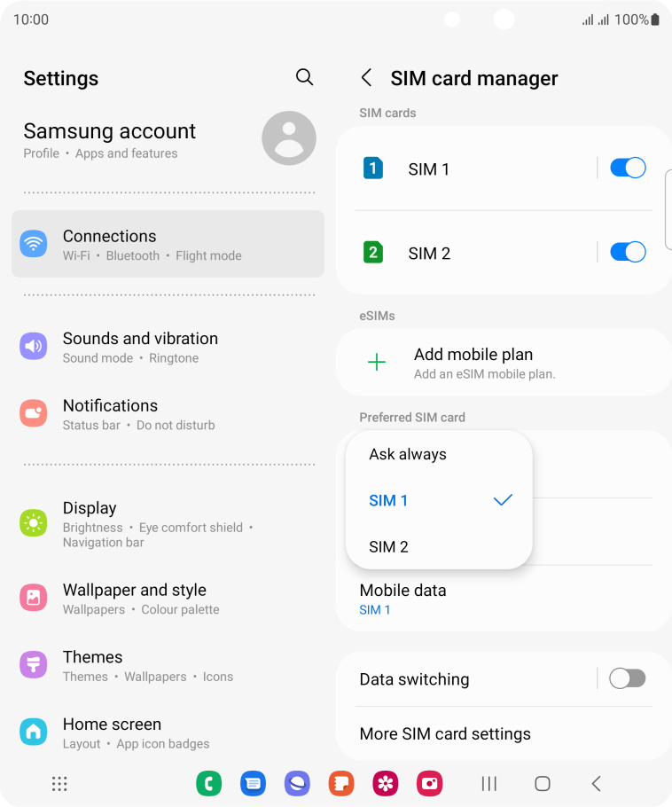Open Samsung Internet browser icon in dock

[297, 783]
